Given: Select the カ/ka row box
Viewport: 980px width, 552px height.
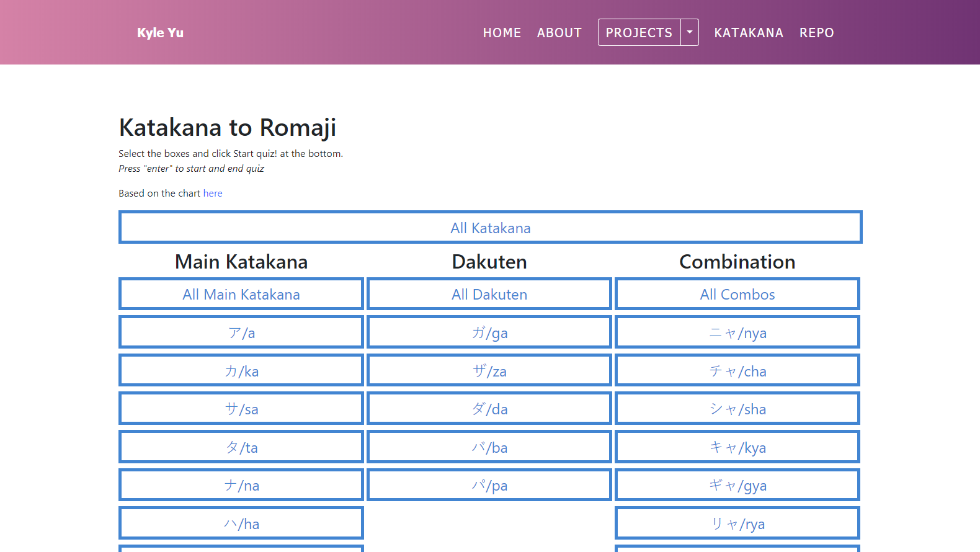Looking at the screenshot, I should click(x=241, y=371).
